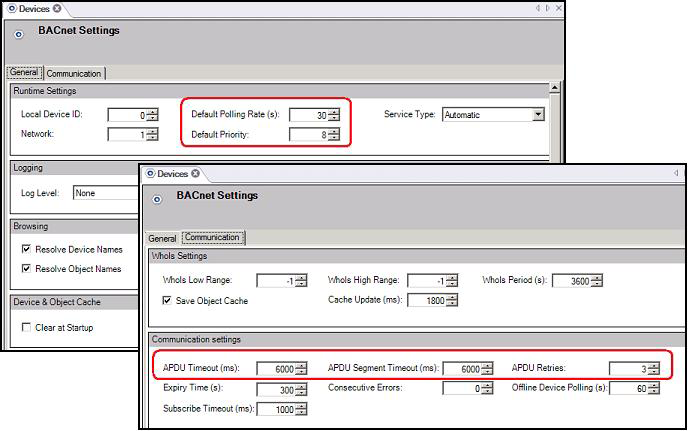
Task: Click the Local Device ID spinner arrows
Action: (x=152, y=115)
